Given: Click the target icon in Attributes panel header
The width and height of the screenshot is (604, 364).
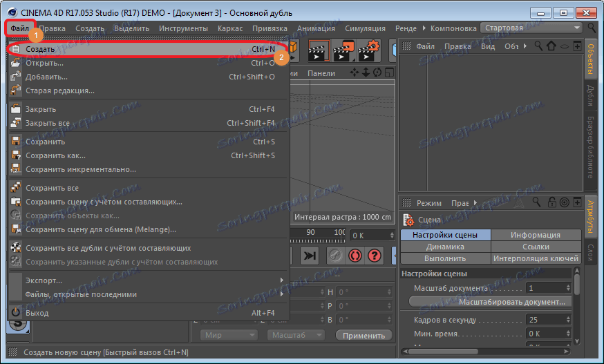Looking at the screenshot, I should click(564, 203).
